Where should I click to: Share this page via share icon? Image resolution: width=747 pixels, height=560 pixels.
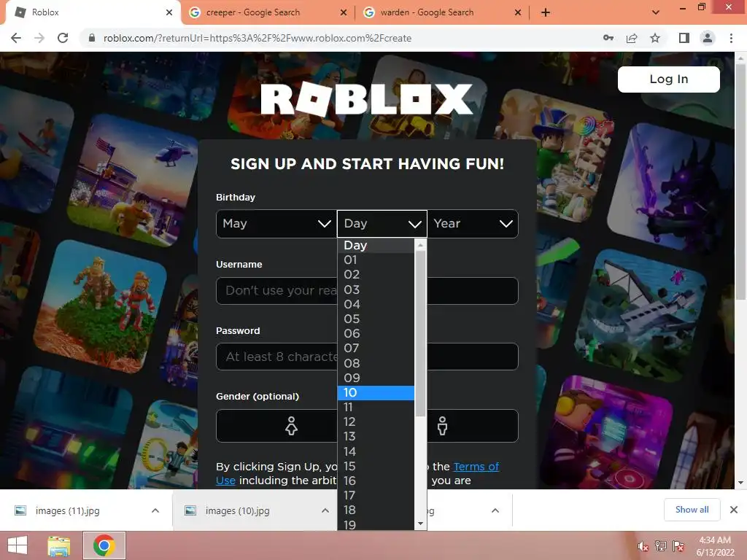(x=632, y=38)
